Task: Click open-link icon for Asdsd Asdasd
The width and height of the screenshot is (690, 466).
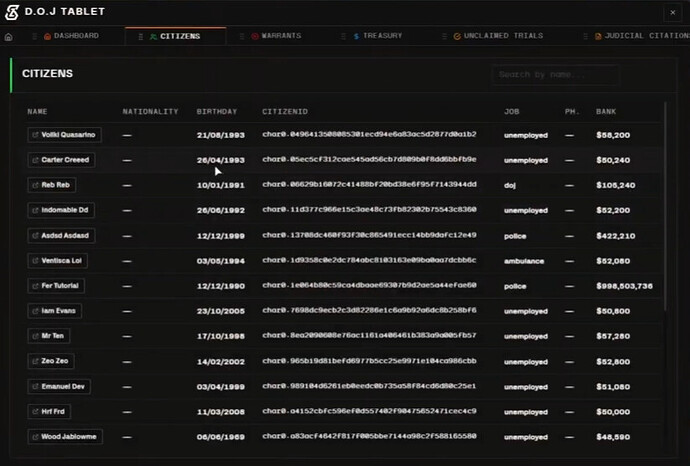Action: point(36,235)
